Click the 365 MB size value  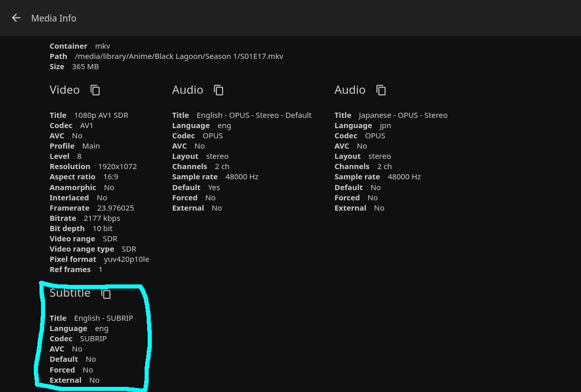coord(85,67)
